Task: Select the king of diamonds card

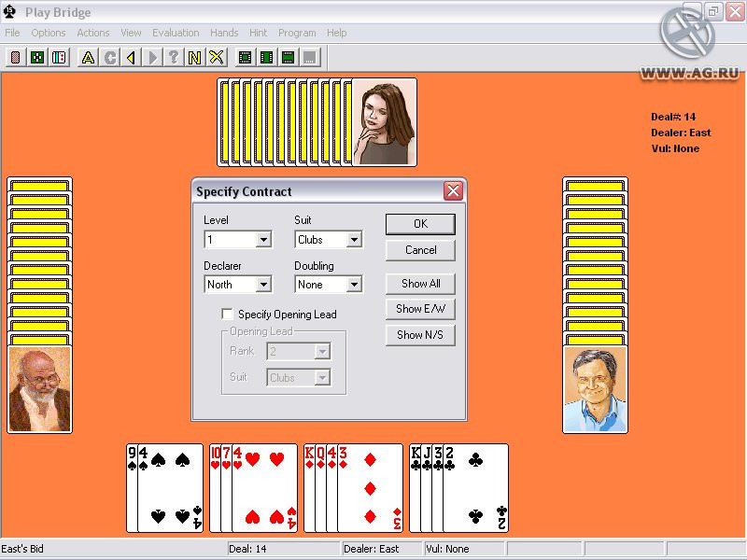Action: 309,488
